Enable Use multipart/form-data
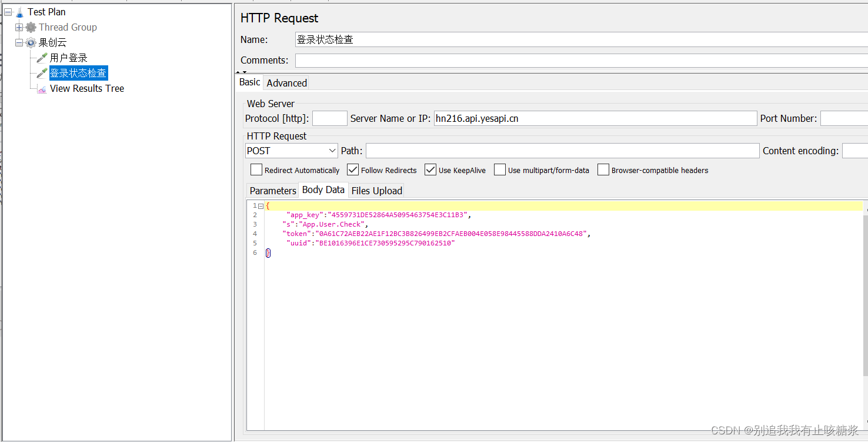Image resolution: width=868 pixels, height=442 pixels. 500,170
